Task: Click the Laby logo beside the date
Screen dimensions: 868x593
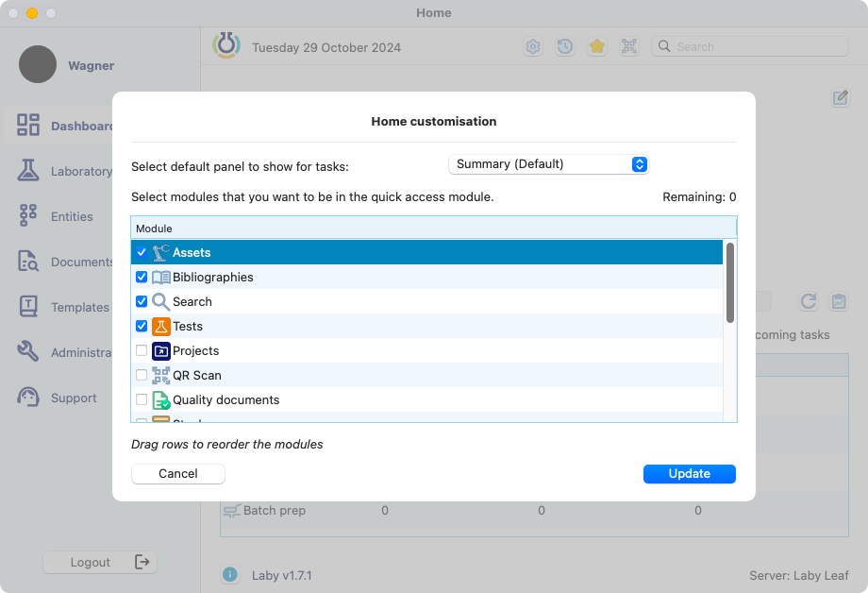Action: pos(226,45)
